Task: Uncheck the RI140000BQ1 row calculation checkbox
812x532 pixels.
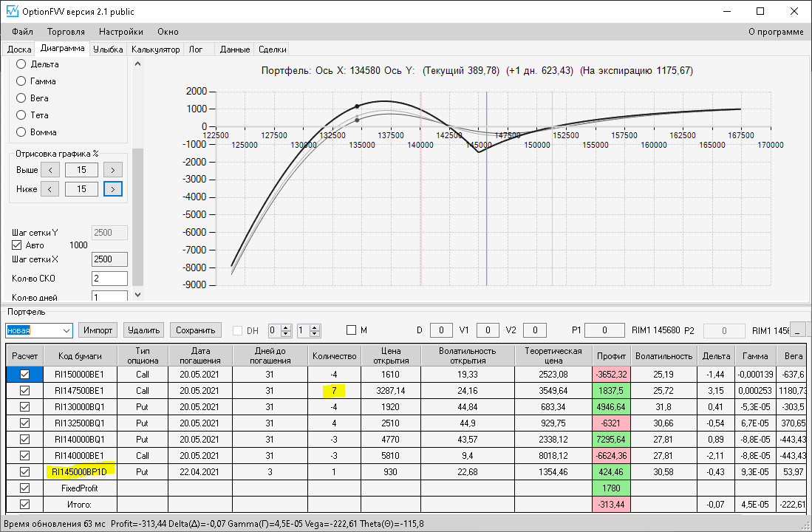Action: [x=24, y=440]
